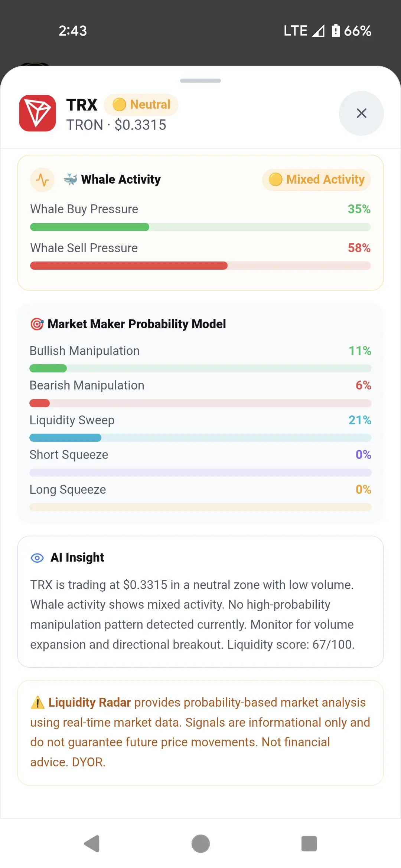Tap the Android recent apps square
The width and height of the screenshot is (401, 868).
click(x=309, y=844)
